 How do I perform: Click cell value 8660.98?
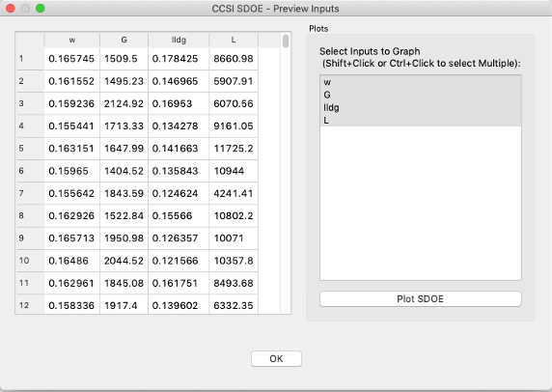click(x=234, y=59)
